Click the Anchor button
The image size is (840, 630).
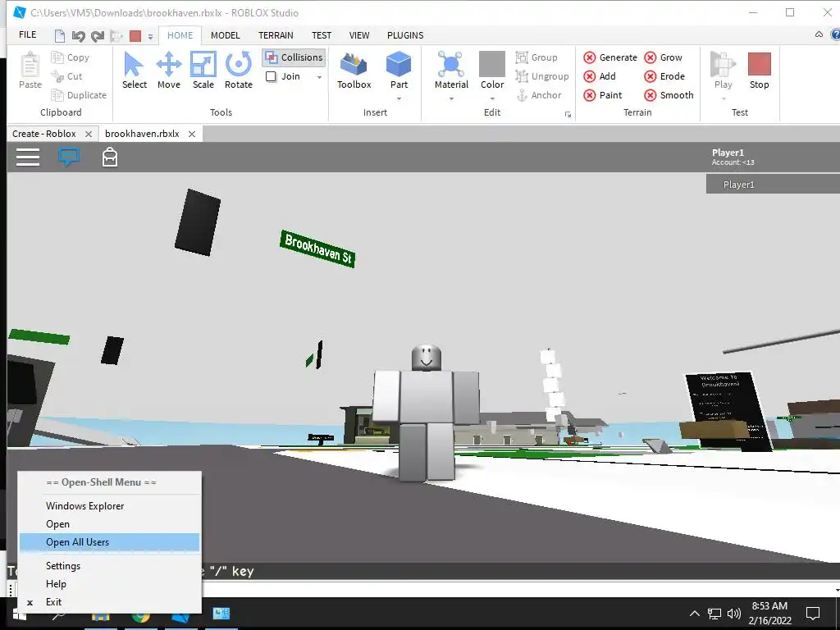point(538,95)
